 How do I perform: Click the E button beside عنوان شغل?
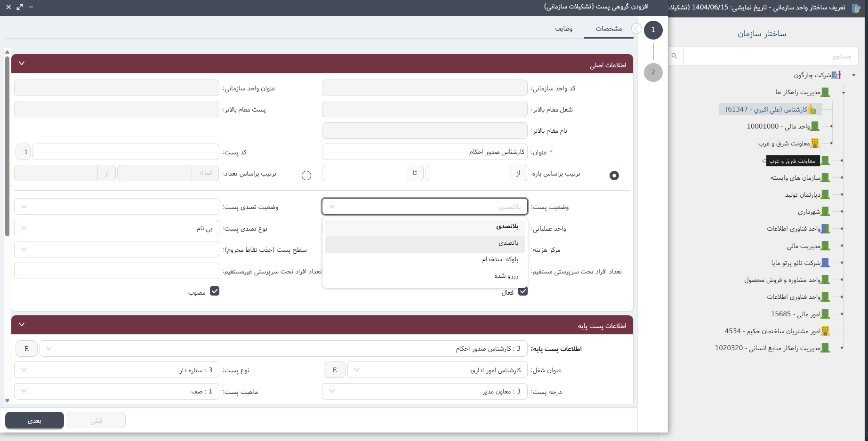334,370
